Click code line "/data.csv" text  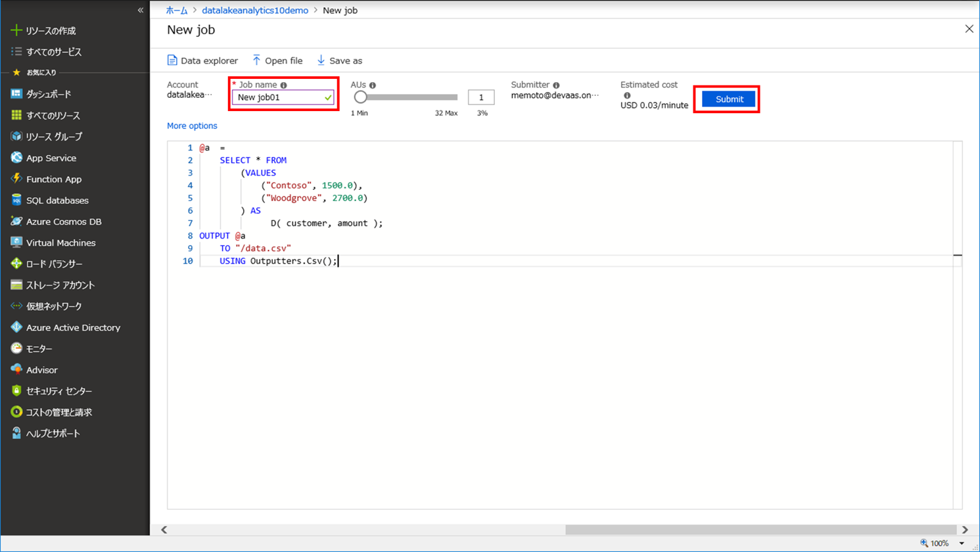pos(263,248)
